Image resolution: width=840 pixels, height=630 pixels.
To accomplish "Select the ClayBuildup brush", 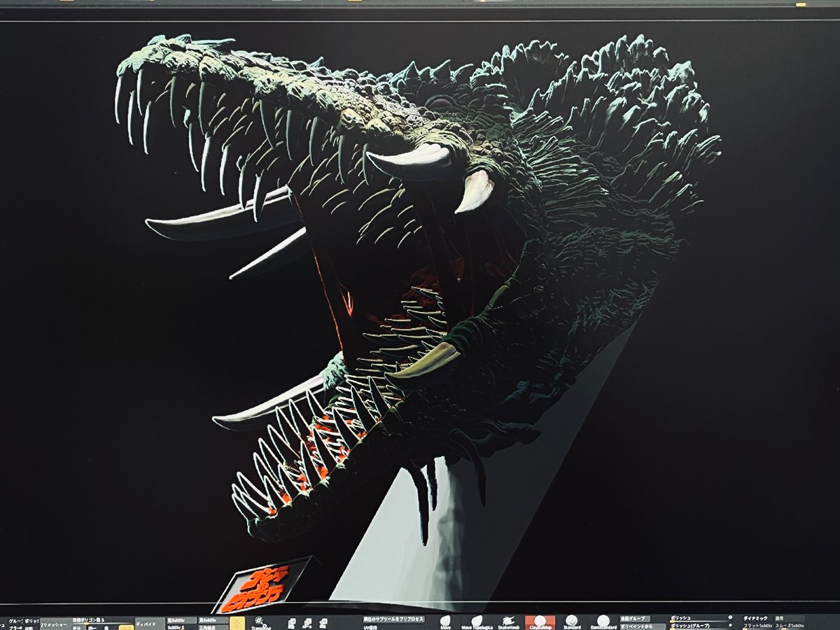I will [x=540, y=622].
